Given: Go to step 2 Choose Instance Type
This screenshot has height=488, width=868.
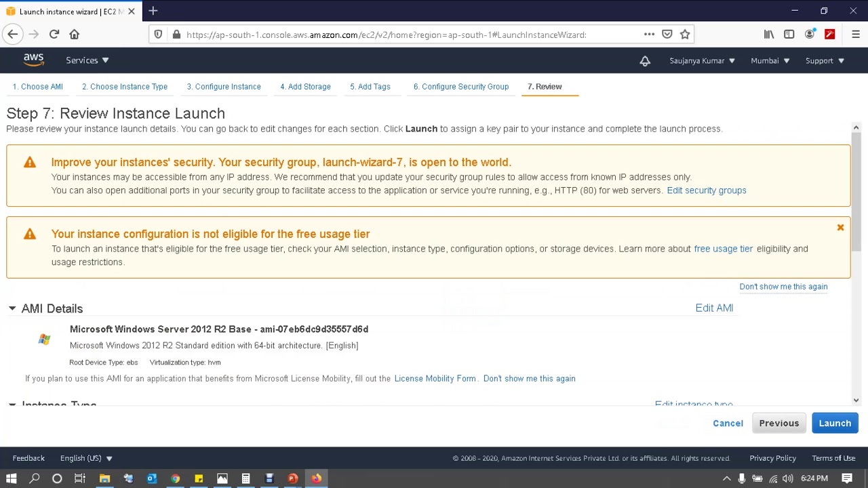Looking at the screenshot, I should pyautogui.click(x=125, y=87).
